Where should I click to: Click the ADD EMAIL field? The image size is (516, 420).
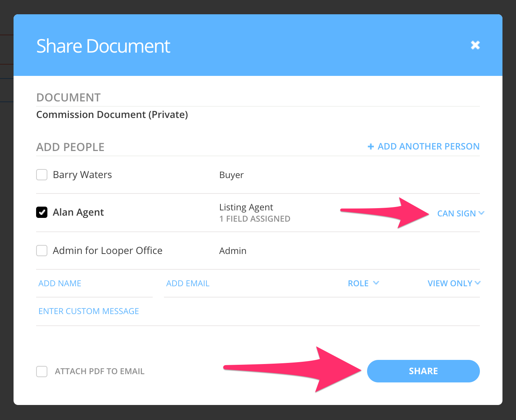click(x=188, y=283)
